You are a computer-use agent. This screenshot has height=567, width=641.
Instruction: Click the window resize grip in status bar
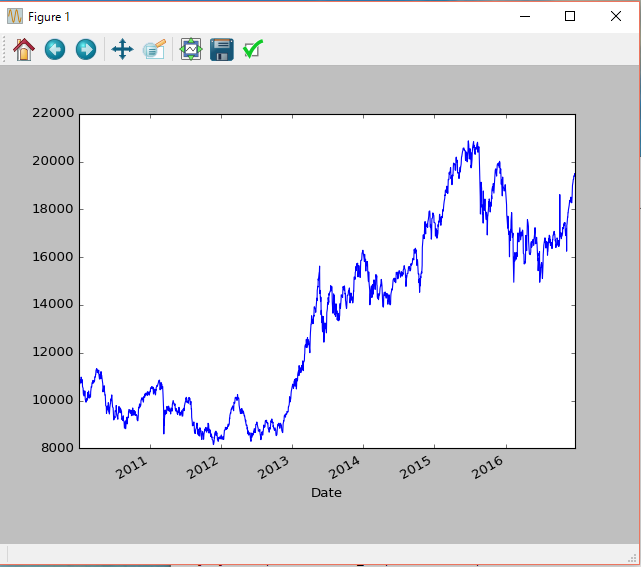632,558
